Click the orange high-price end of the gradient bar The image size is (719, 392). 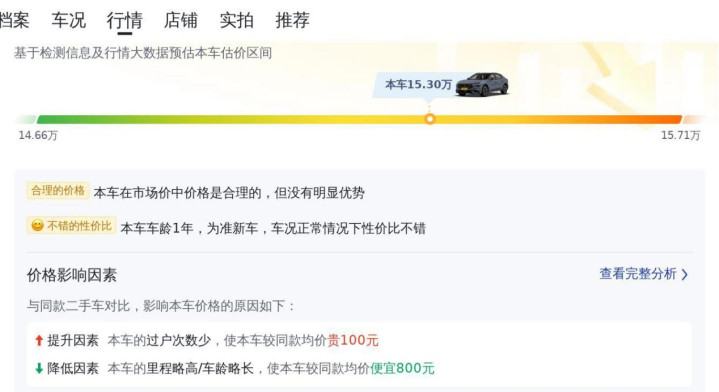(651, 120)
